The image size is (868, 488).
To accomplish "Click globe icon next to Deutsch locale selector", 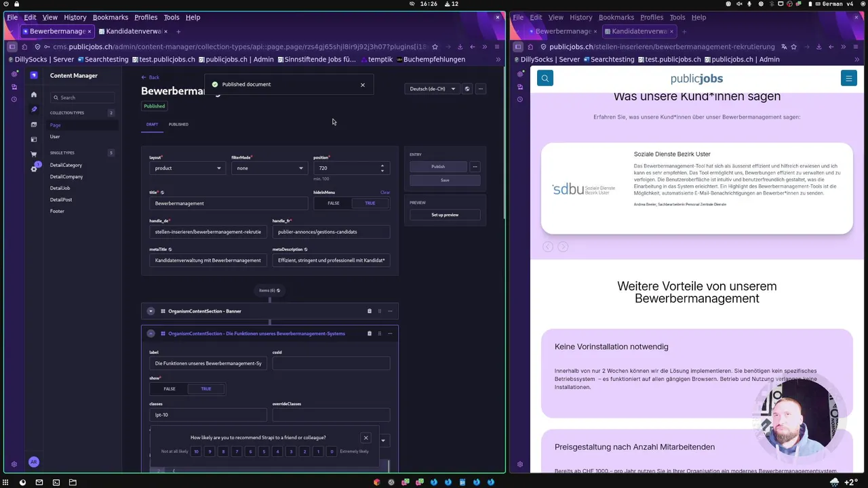I will click(x=467, y=89).
